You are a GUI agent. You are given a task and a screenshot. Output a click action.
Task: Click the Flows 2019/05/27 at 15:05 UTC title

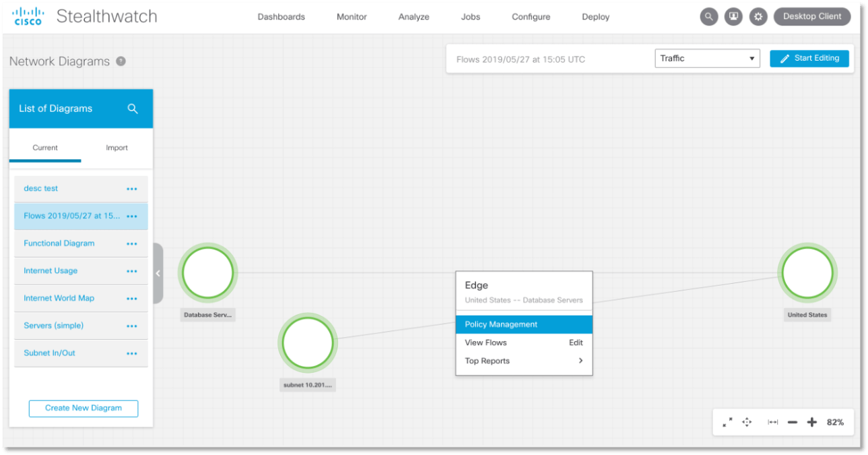tap(521, 59)
